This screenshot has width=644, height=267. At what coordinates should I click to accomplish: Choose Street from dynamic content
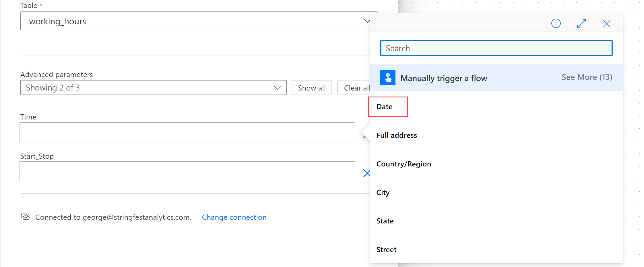[386, 250]
